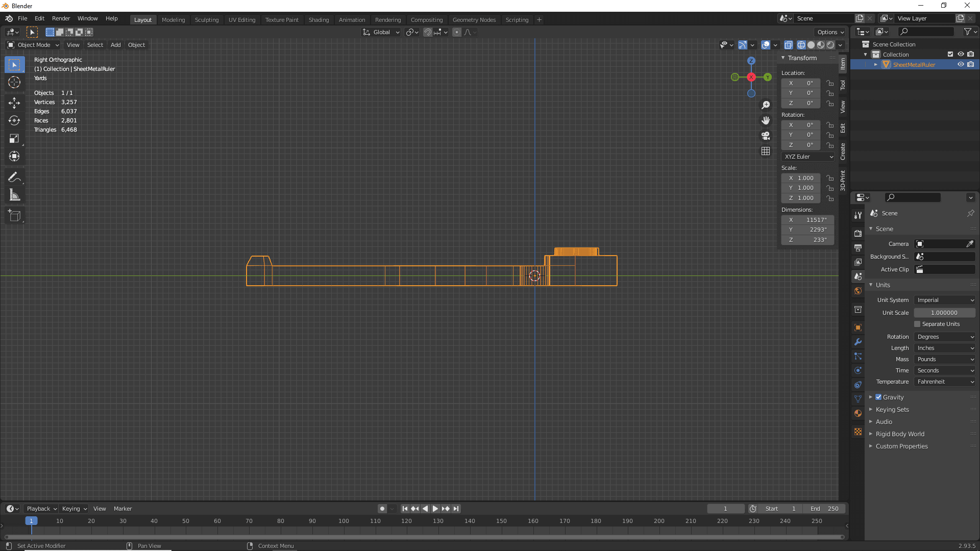
Task: Click the Add menu in header
Action: 115,44
